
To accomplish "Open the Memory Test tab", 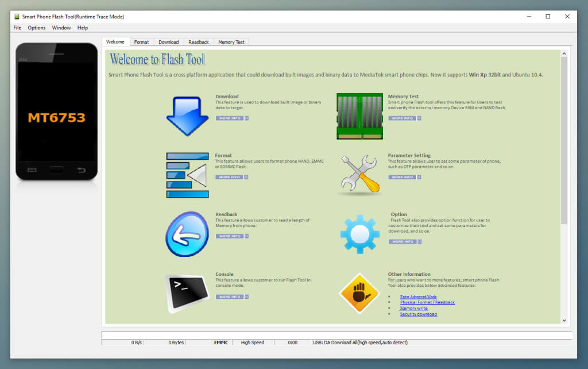I will tap(231, 42).
